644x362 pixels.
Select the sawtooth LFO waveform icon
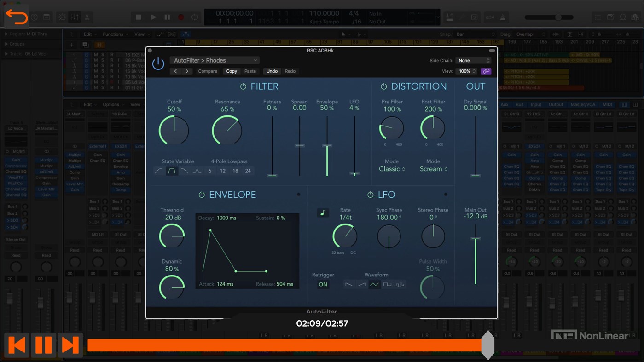click(348, 285)
